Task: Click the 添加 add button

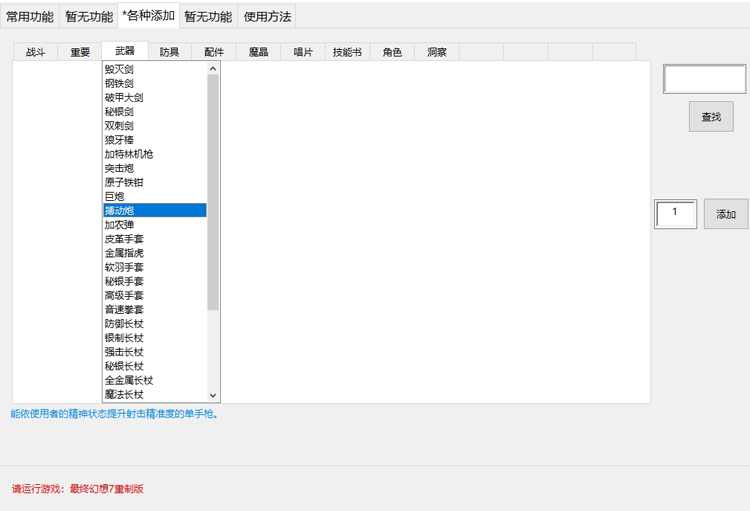Action: pyautogui.click(x=726, y=214)
